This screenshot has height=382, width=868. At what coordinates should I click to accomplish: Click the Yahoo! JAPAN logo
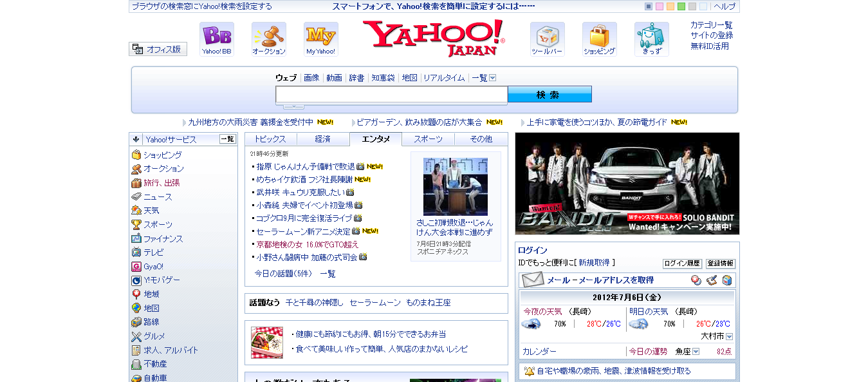click(434, 38)
